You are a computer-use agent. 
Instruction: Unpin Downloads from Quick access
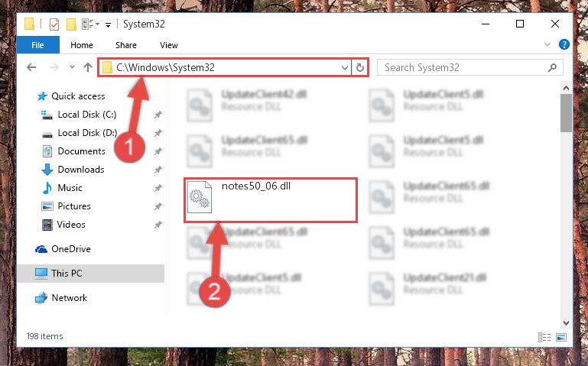tap(158, 170)
